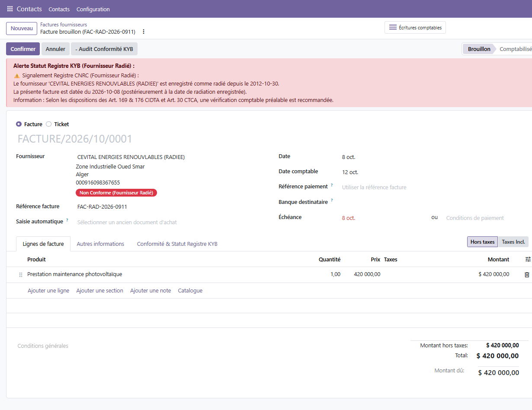Go to Factures fournisseurs breadcrumb
532x410 pixels.
pyautogui.click(x=64, y=25)
